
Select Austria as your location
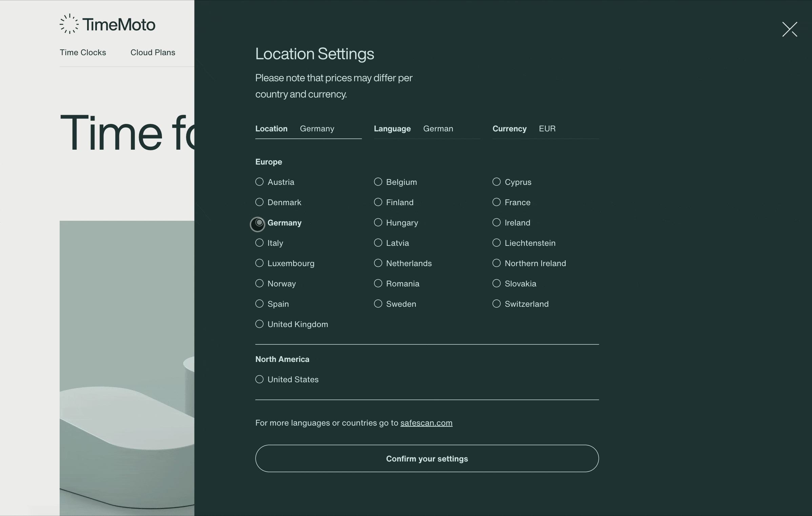coord(259,182)
